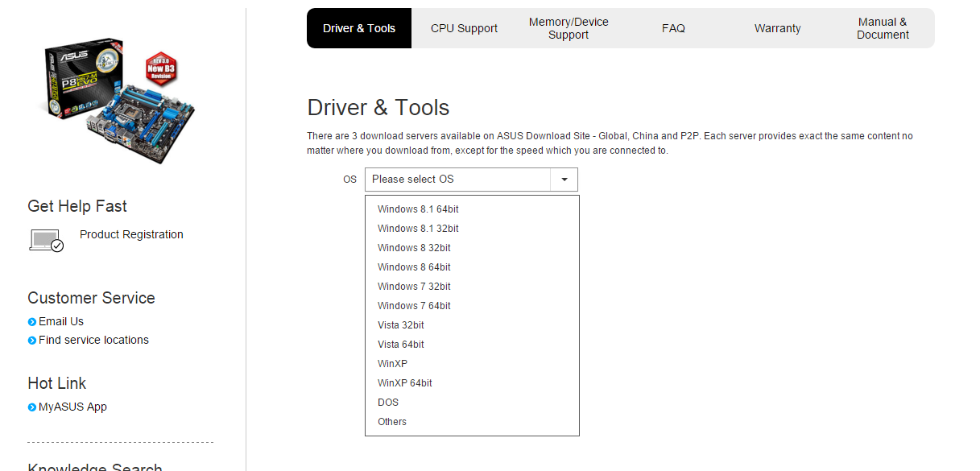Image resolution: width=980 pixels, height=471 pixels.
Task: Click the Customer Service heading
Action: click(x=91, y=298)
